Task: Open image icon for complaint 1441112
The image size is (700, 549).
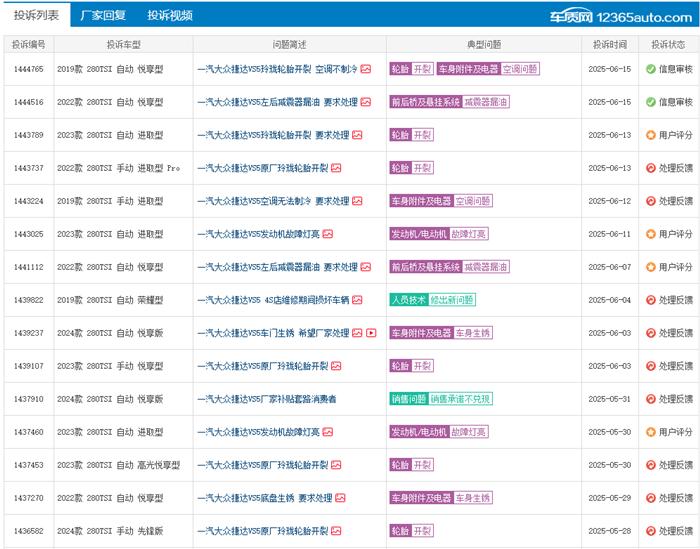Action: tap(366, 267)
